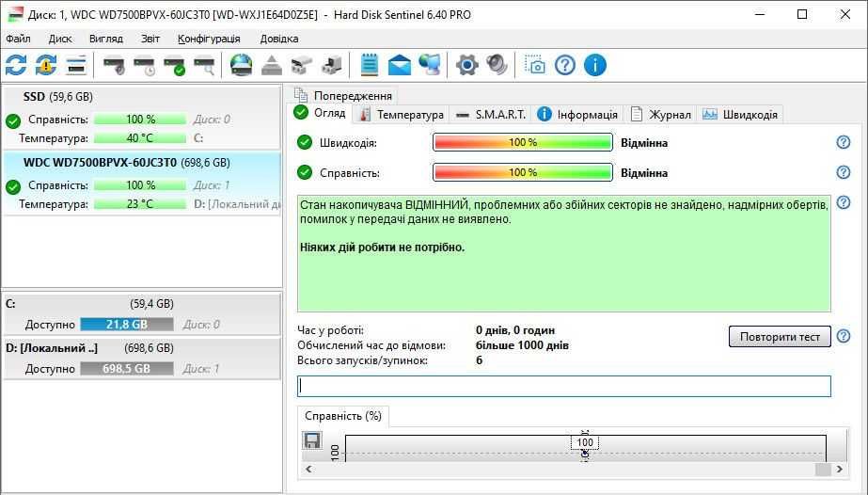Open the Журнал tab

click(660, 115)
